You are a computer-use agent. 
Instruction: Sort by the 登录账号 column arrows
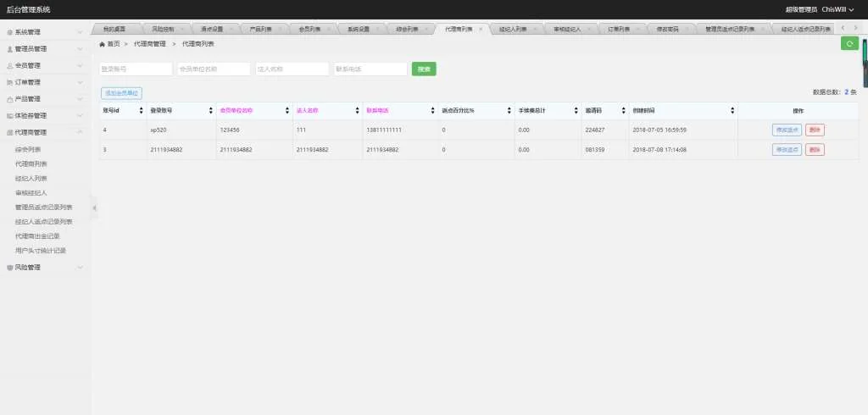click(210, 111)
